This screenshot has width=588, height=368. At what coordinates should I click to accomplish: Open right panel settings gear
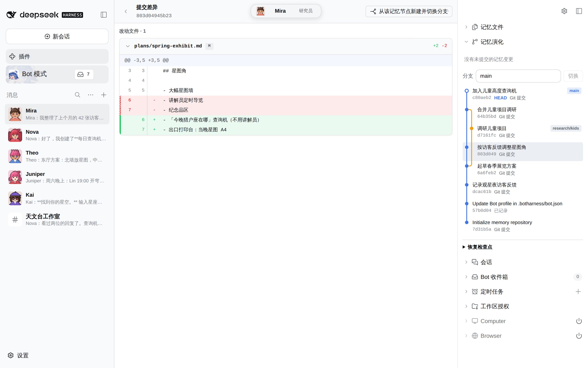(564, 11)
